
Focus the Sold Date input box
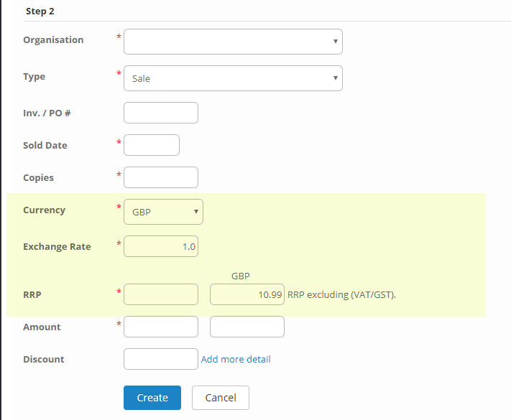[x=152, y=145]
